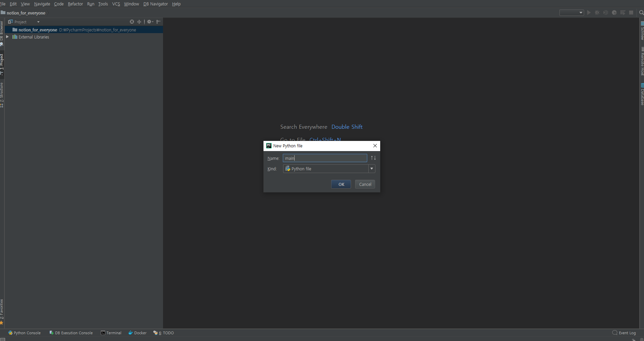Open the DB Navigator menu

pyautogui.click(x=156, y=4)
